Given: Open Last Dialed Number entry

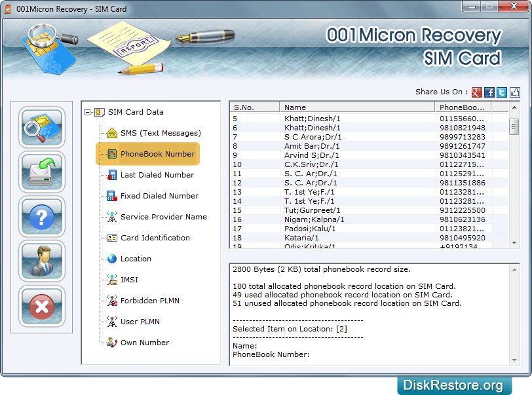Looking at the screenshot, I should (x=157, y=175).
